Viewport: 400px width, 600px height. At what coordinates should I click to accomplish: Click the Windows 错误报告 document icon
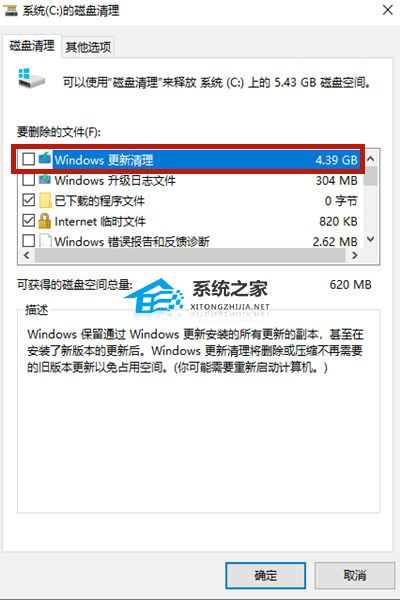(45, 241)
